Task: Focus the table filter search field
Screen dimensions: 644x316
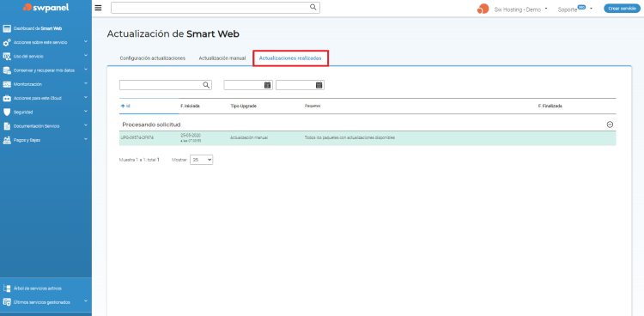Action: pos(166,85)
